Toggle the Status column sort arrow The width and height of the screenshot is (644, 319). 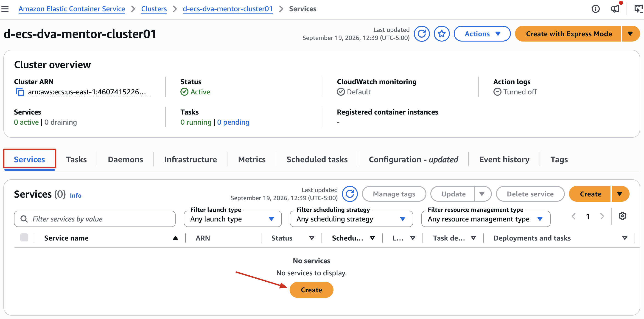(311, 238)
